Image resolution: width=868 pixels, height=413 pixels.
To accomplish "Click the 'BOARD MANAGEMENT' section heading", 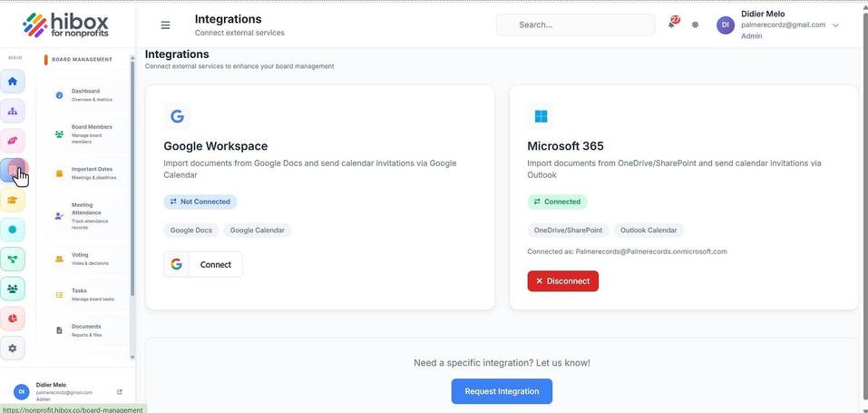I will click(x=82, y=59).
